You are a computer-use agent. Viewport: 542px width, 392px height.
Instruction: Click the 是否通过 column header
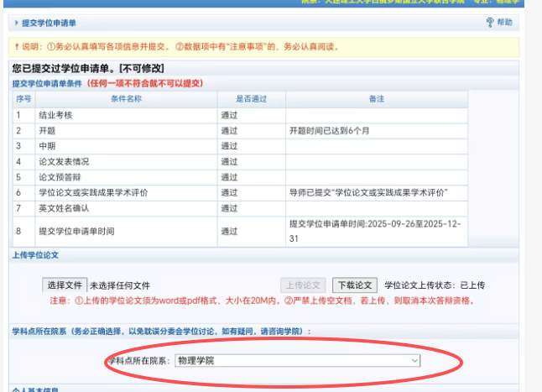250,99
